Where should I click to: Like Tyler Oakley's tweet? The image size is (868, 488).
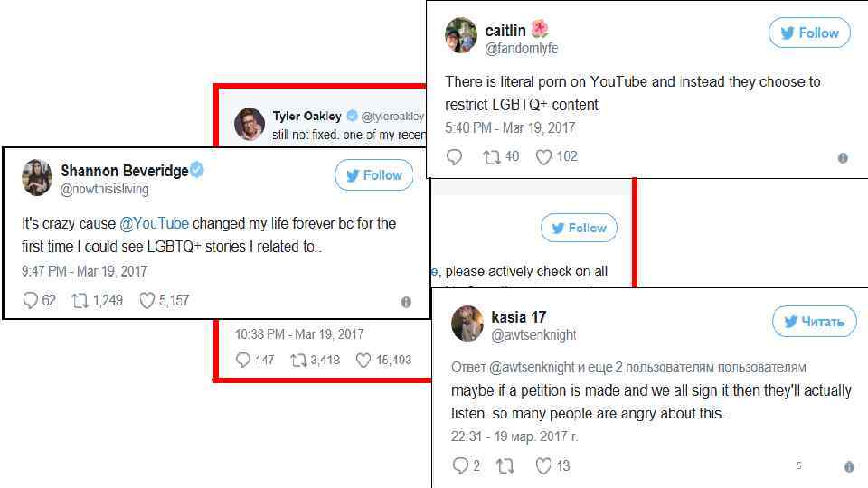(x=363, y=361)
